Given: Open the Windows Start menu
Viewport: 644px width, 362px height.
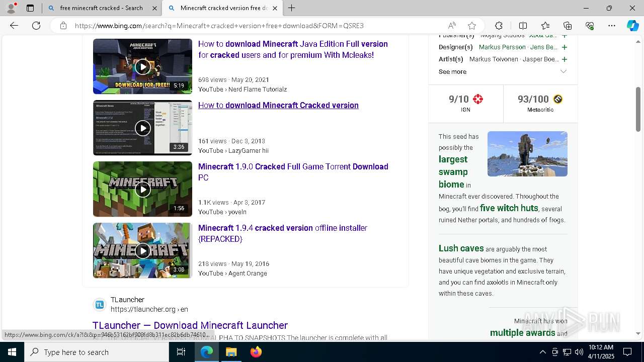Looking at the screenshot, I should tap(12, 352).
